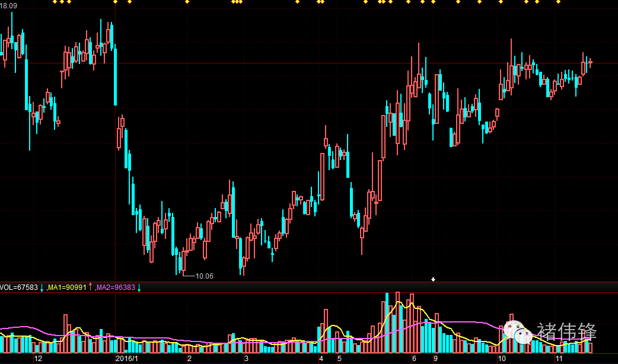618x364 pixels.
Task: Click month 6 on the date axis
Action: click(414, 359)
